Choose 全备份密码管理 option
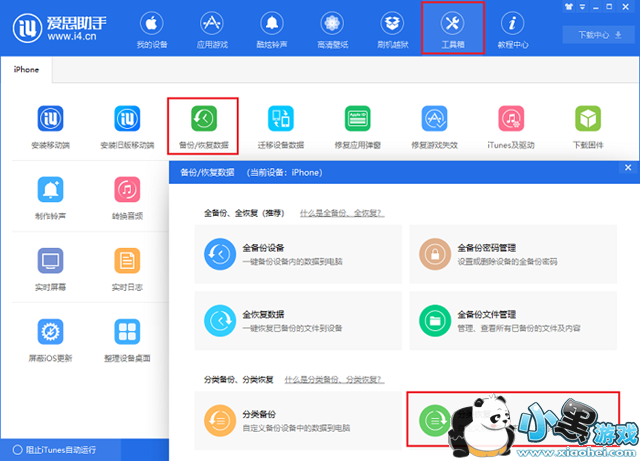Screen dimensions: 640x461 point(513,254)
